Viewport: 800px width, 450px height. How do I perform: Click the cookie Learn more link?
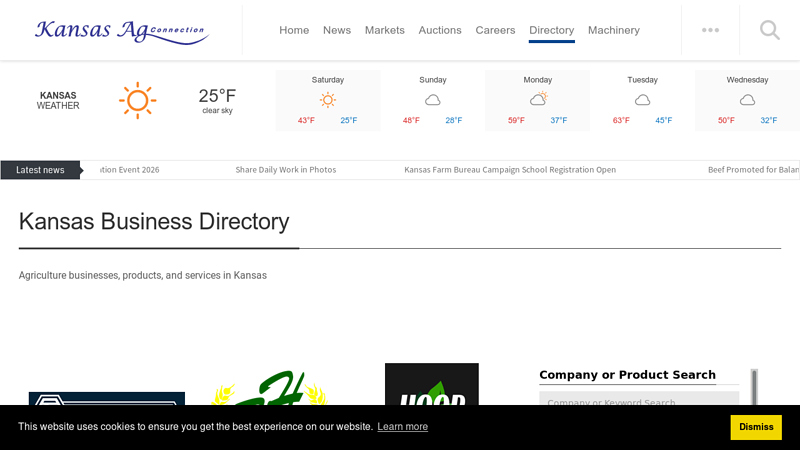[402, 427]
